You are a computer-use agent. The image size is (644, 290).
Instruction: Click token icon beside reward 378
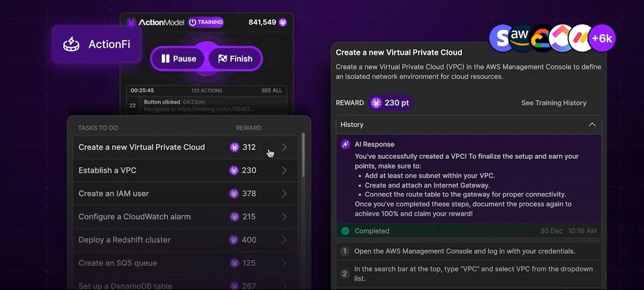[x=234, y=193]
